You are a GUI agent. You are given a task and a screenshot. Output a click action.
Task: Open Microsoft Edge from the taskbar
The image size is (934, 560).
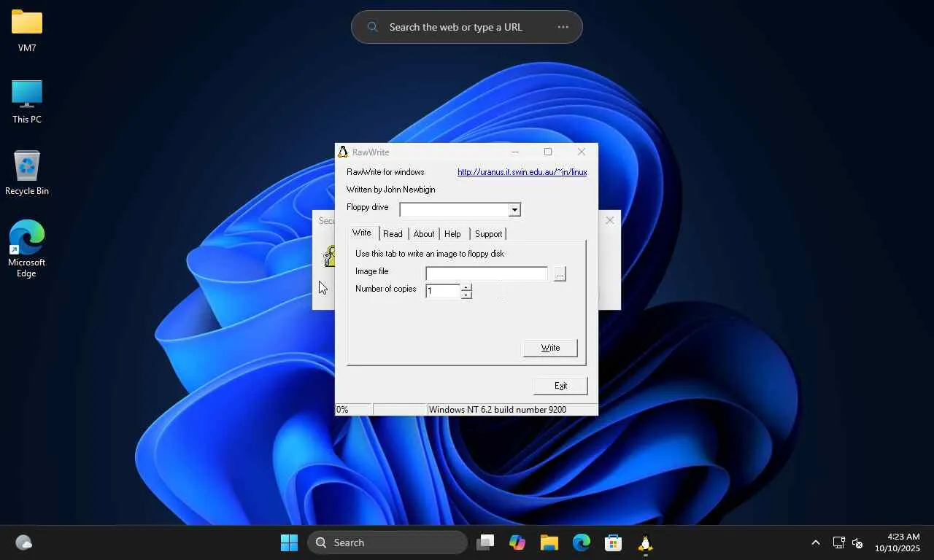coord(582,542)
